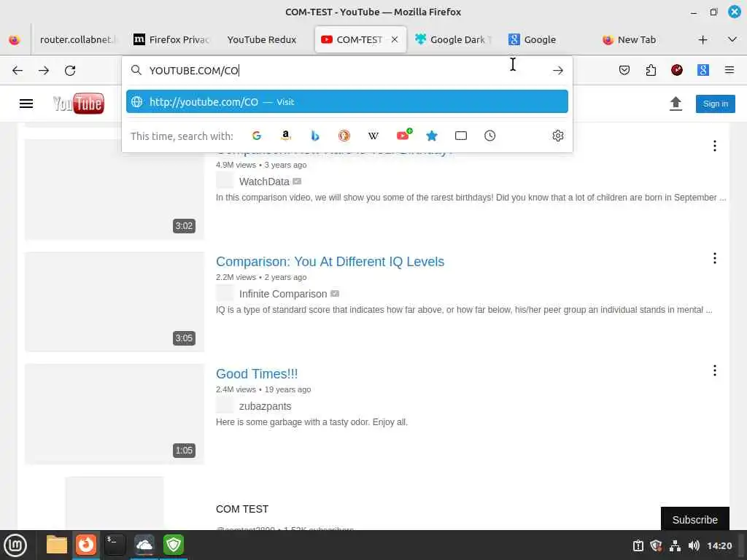Open the Linux Mint start menu
The width and height of the screenshot is (747, 560).
click(15, 545)
